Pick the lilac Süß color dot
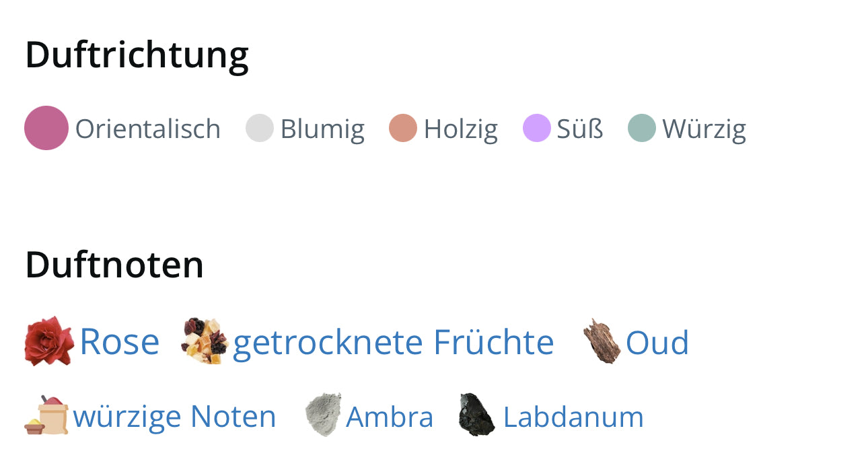 [537, 128]
